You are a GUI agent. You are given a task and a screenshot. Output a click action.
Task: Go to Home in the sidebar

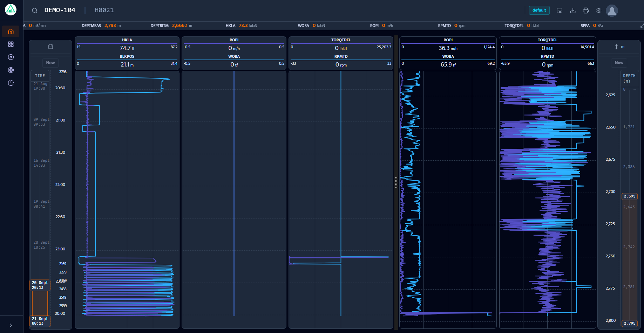tap(11, 32)
